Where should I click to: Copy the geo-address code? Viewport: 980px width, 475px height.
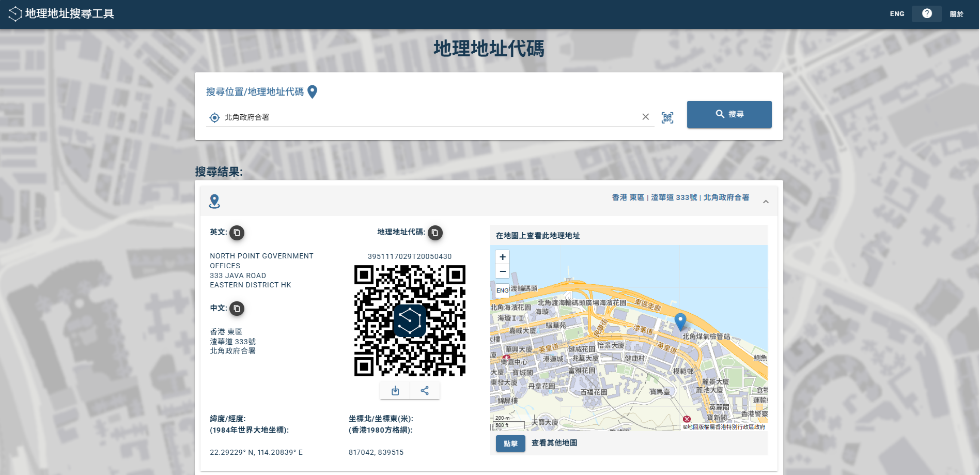[435, 233]
